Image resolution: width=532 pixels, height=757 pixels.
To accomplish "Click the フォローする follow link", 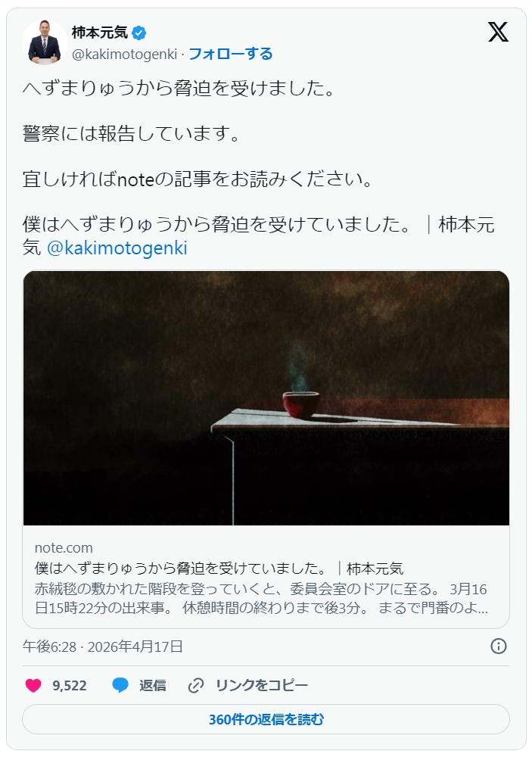I will (x=230, y=54).
